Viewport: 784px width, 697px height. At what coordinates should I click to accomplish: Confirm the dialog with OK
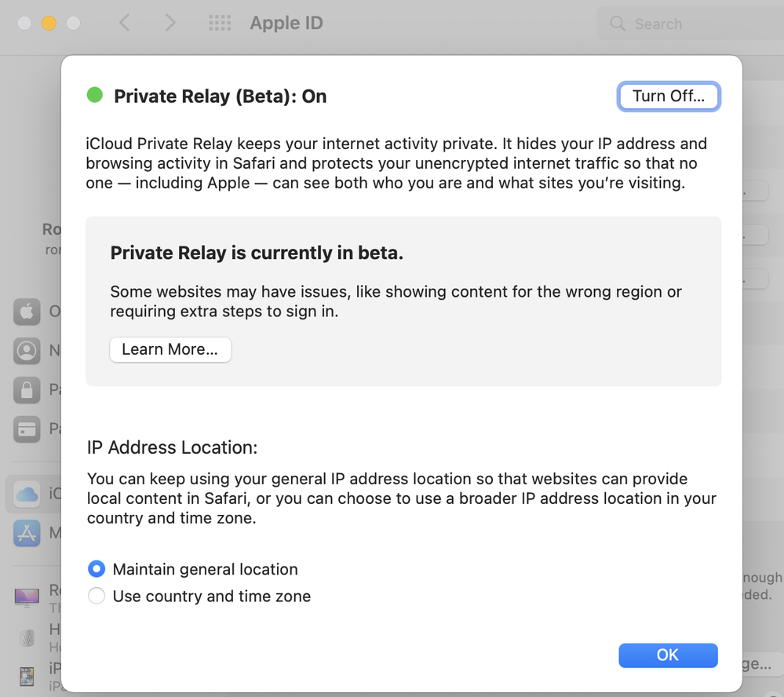668,655
